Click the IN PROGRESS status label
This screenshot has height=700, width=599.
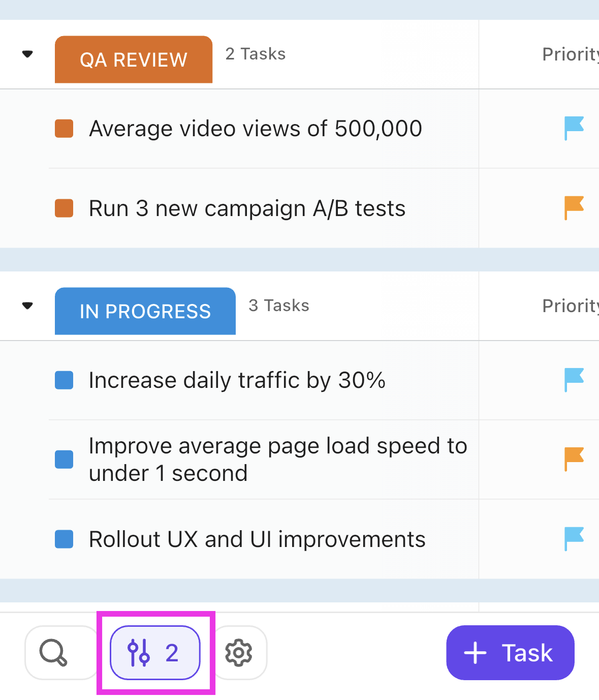click(x=145, y=311)
